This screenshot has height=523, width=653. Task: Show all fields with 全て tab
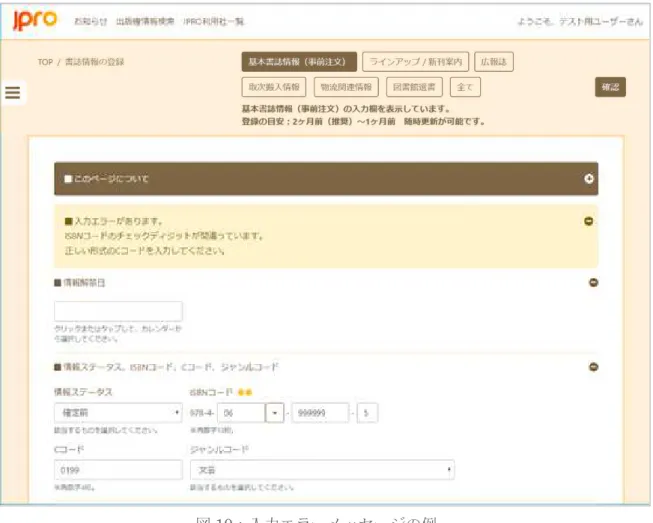(x=465, y=87)
